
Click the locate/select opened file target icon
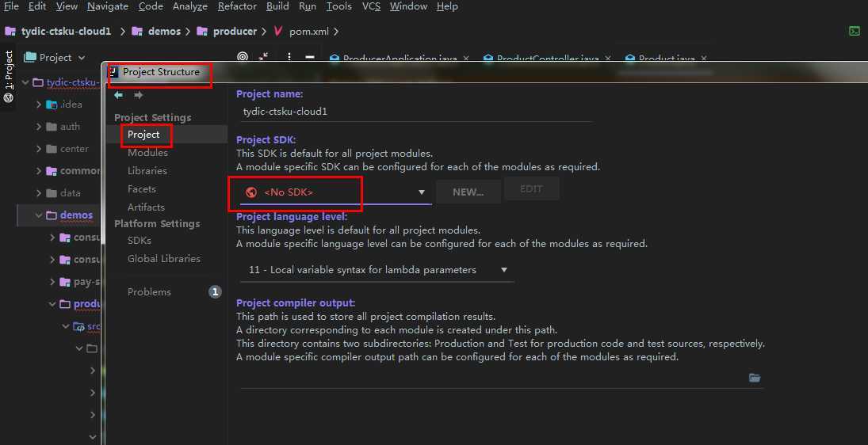point(243,56)
